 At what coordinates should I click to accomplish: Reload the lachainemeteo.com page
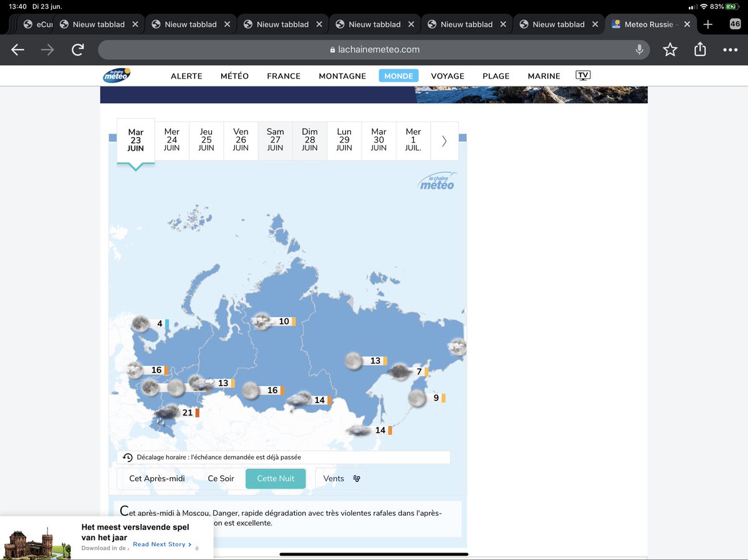(78, 50)
